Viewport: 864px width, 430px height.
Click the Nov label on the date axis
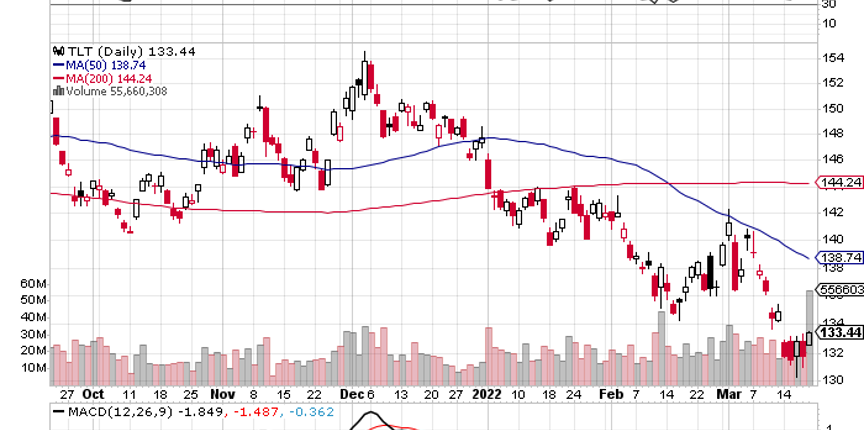(x=220, y=394)
